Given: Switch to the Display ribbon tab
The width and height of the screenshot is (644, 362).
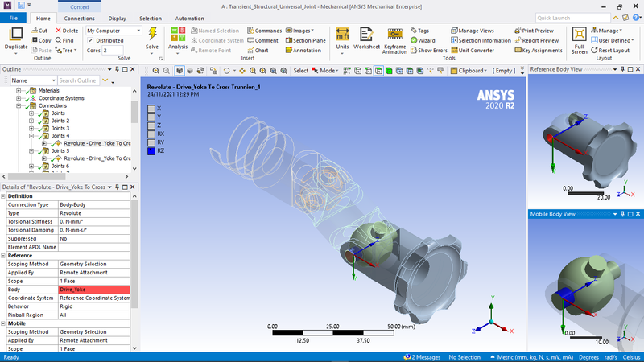Looking at the screenshot, I should point(117,18).
